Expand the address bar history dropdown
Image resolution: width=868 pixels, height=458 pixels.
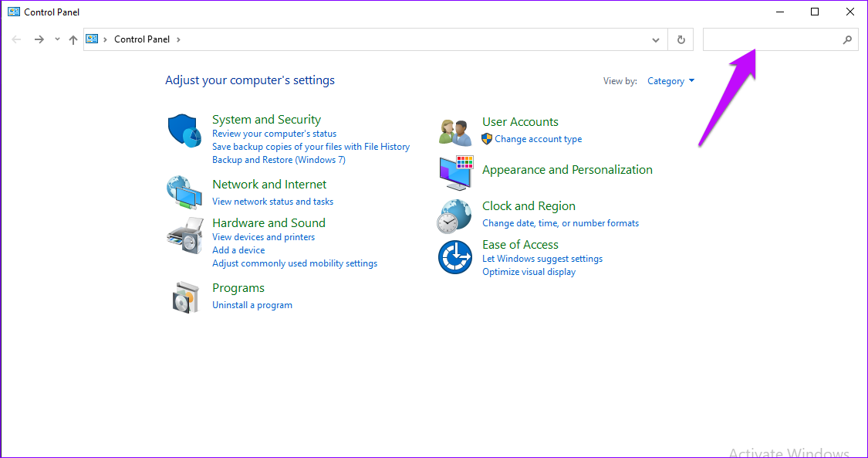655,40
